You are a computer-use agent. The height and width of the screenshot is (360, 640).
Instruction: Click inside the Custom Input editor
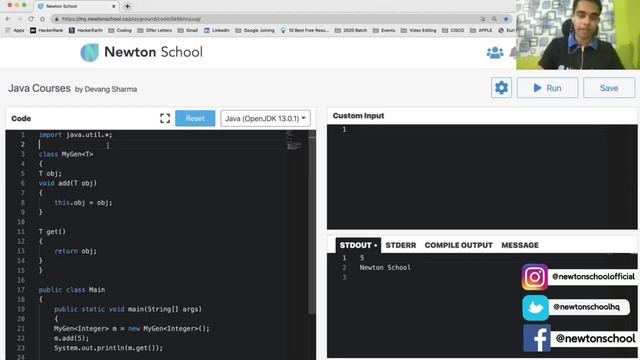pyautogui.click(x=482, y=177)
